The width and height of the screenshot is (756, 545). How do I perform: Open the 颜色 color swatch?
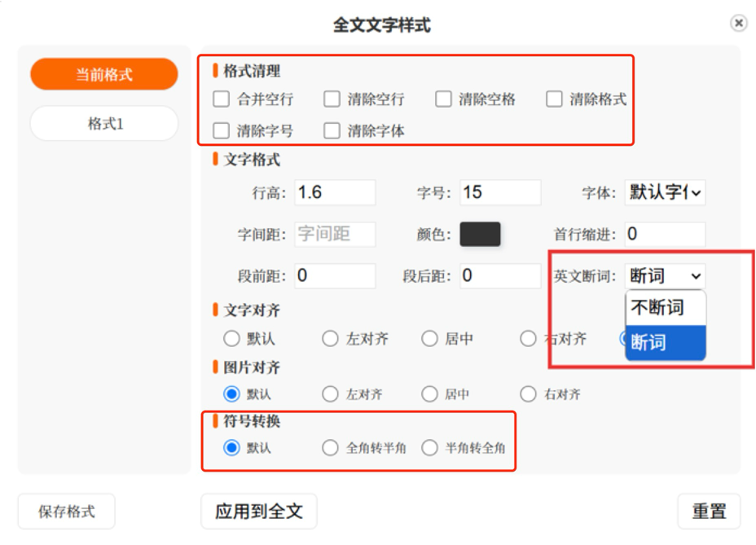(480, 235)
